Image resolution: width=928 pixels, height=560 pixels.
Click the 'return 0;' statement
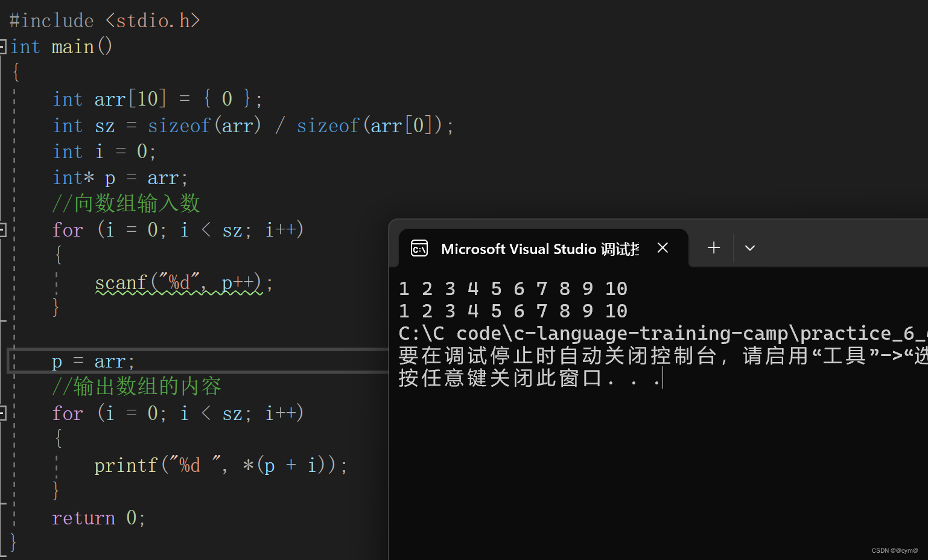pyautogui.click(x=98, y=518)
